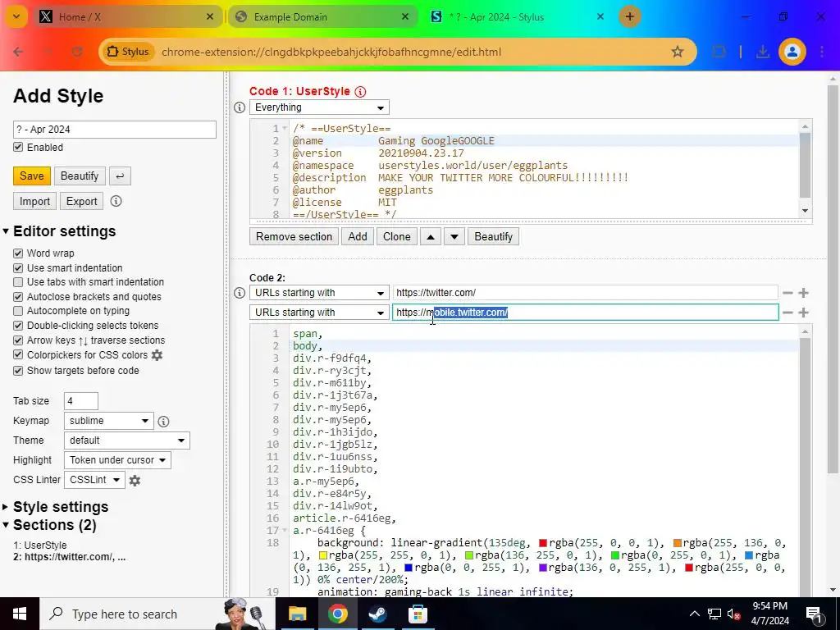The image size is (840, 630).
Task: Click info icon next to Export button
Action: tap(116, 202)
